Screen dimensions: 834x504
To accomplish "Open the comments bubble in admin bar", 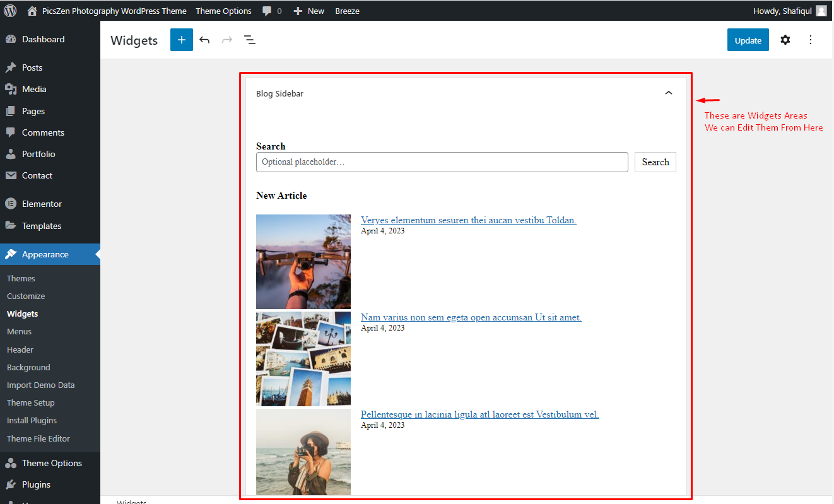I will (x=267, y=11).
